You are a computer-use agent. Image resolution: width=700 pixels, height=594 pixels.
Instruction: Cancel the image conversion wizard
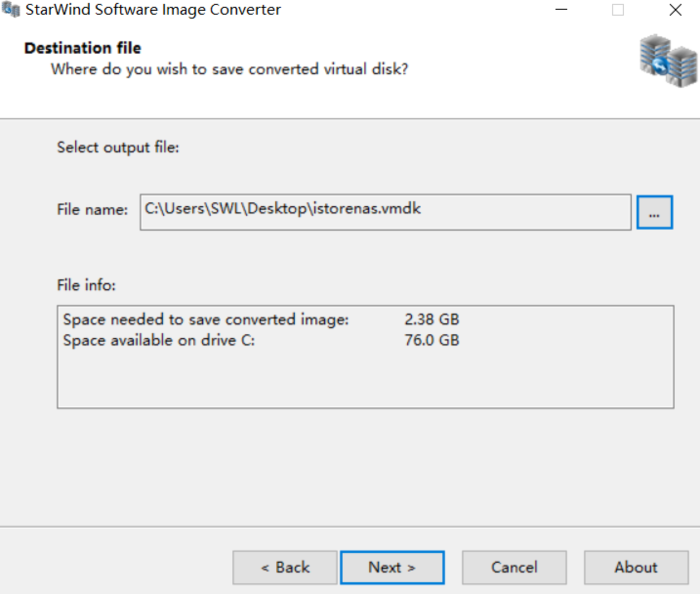(x=514, y=568)
